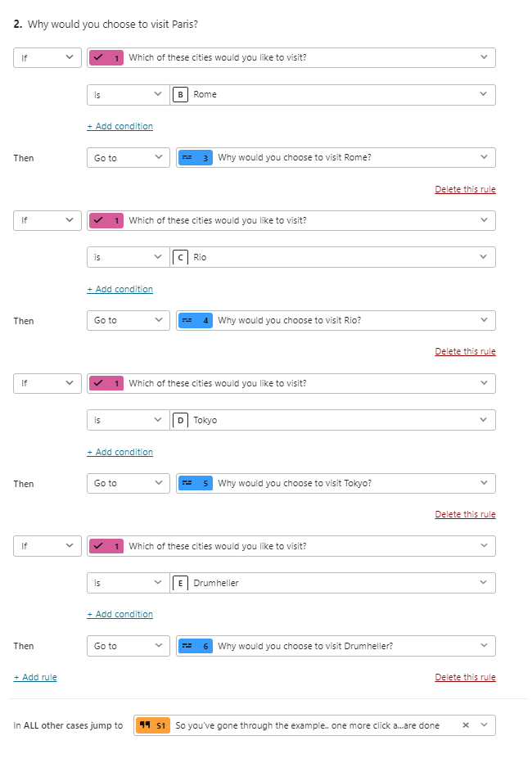The image size is (532, 763).
Task: Delete the Drumheller rule
Action: click(x=465, y=677)
